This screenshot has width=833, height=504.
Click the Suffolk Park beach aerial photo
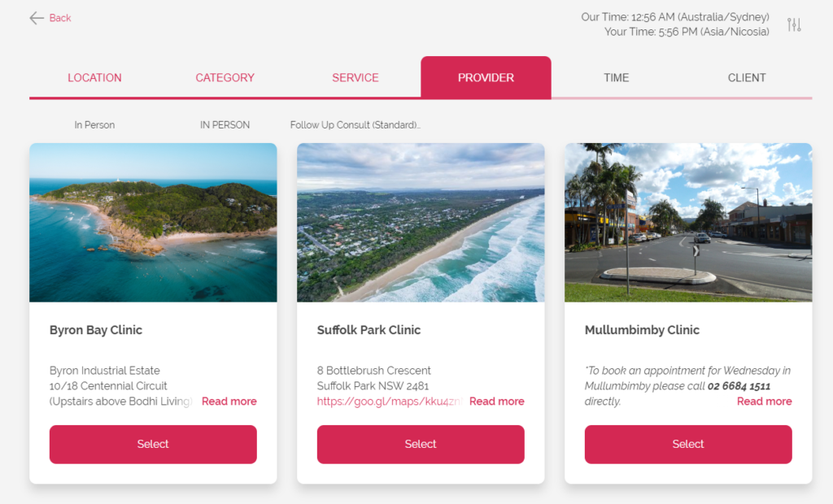click(x=421, y=223)
